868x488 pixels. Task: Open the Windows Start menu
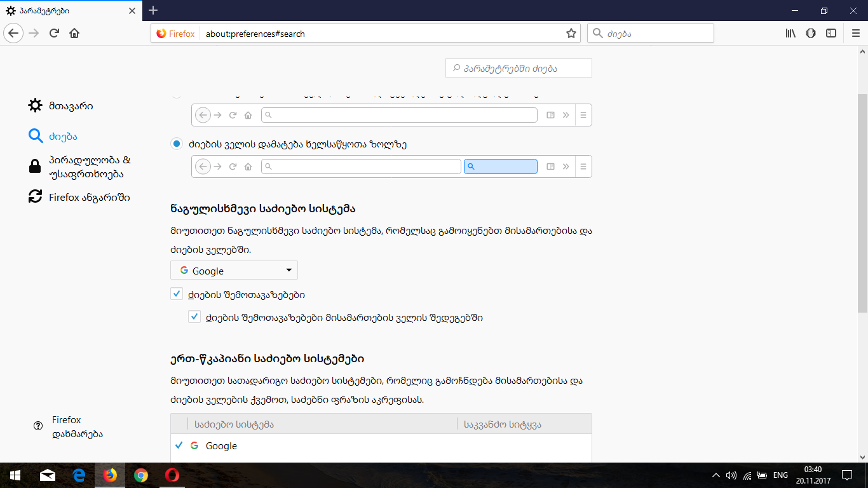pos(15,475)
